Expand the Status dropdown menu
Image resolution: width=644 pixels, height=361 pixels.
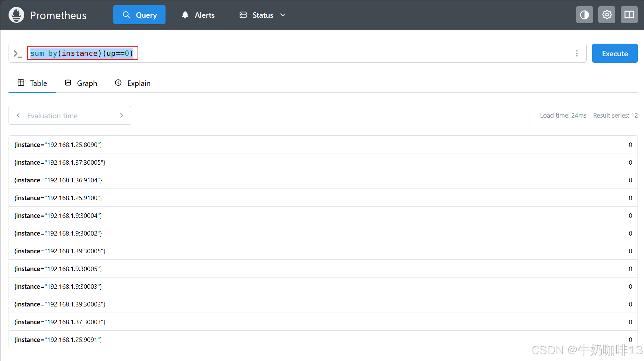click(262, 15)
